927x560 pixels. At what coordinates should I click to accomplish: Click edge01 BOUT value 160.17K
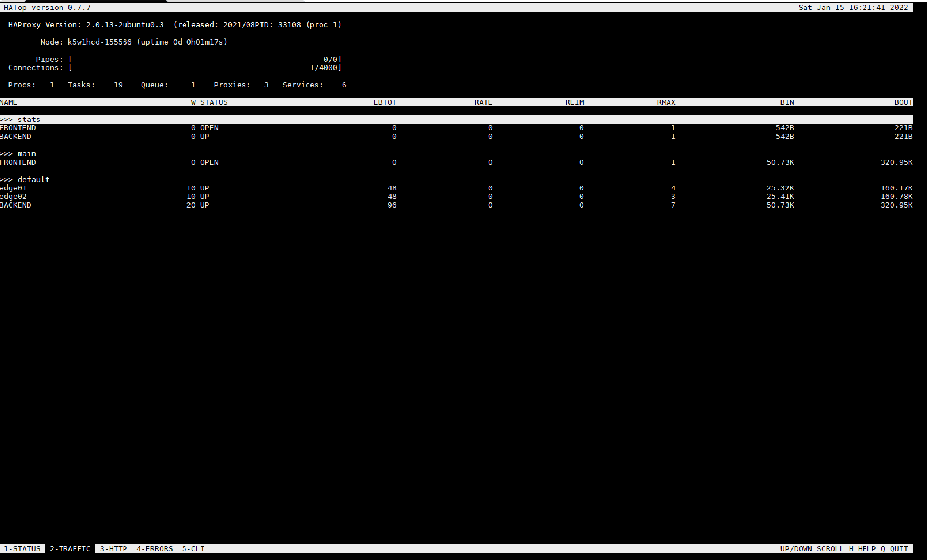pyautogui.click(x=896, y=188)
